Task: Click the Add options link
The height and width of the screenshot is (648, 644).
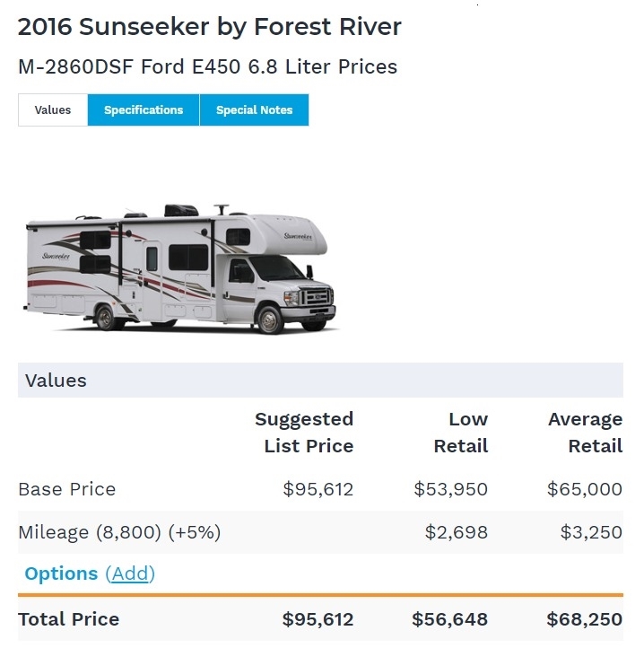Action: tap(130, 574)
